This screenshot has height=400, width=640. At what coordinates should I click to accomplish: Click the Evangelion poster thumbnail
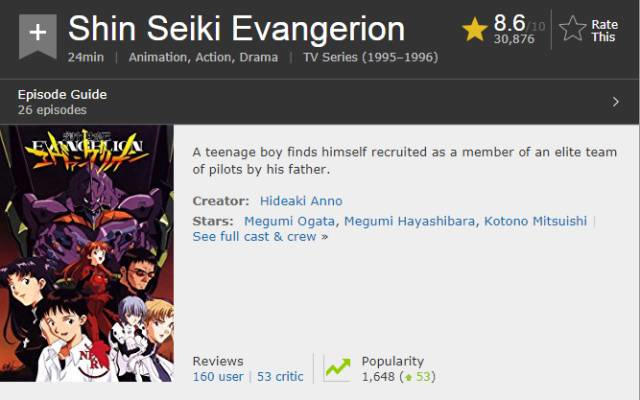point(87,253)
